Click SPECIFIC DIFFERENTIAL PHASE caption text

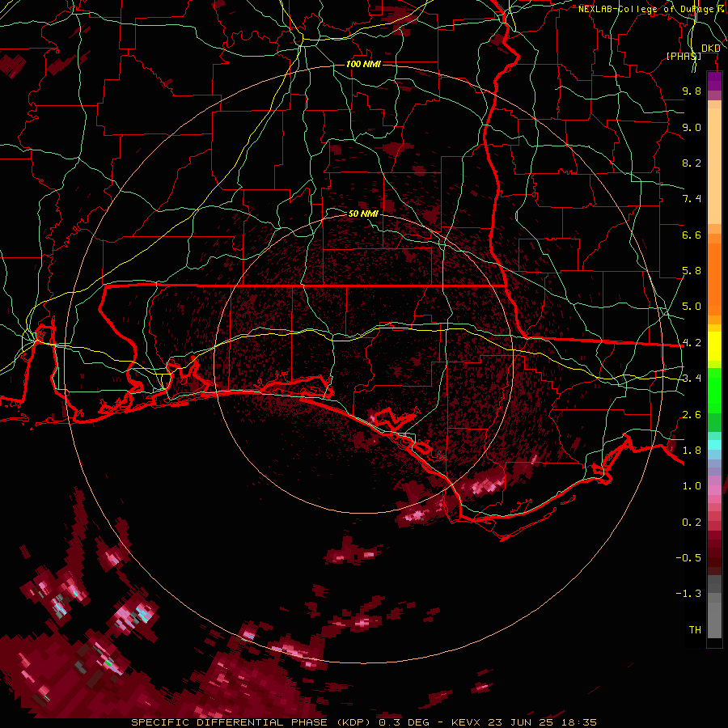pos(229,722)
